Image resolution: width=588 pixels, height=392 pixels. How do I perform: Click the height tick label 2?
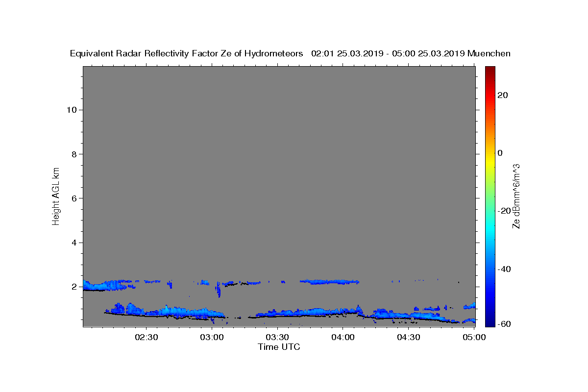click(73, 287)
